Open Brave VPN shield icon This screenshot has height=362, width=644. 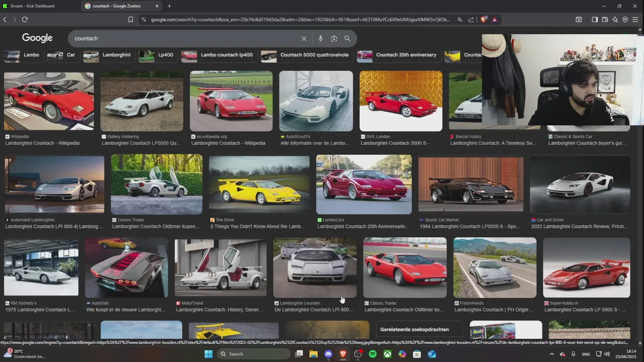tap(625, 20)
